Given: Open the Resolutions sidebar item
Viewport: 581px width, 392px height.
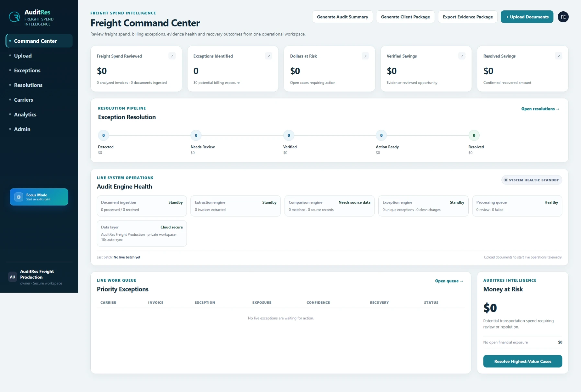Looking at the screenshot, I should (39, 85).
